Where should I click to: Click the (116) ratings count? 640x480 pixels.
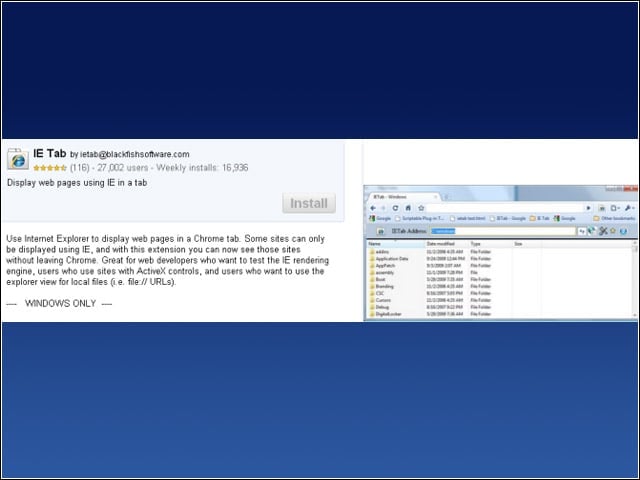(x=80, y=168)
